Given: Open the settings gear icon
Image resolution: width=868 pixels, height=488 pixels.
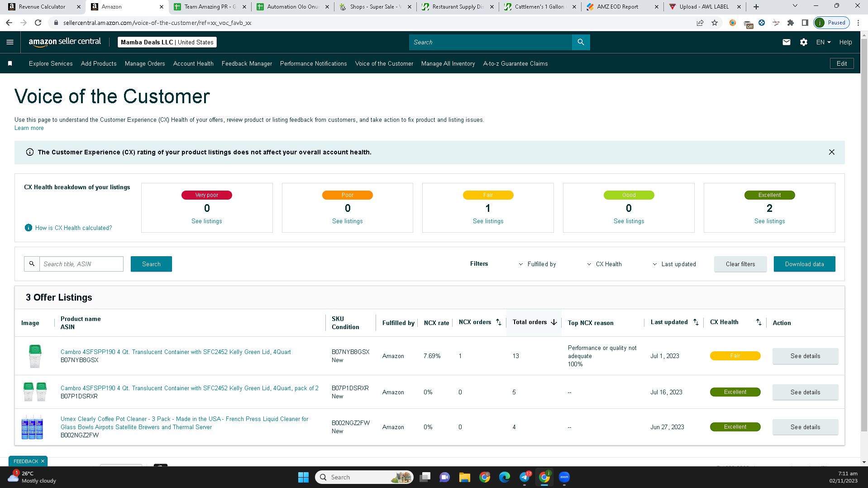Looking at the screenshot, I should coord(804,42).
